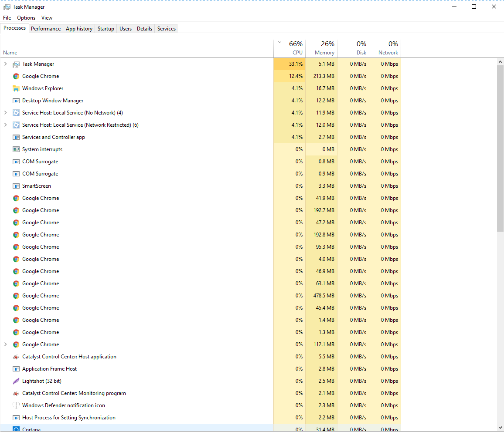Click the Chrome icon on the 478.5 MB row
Screen dimensions: 504x432
click(x=16, y=296)
